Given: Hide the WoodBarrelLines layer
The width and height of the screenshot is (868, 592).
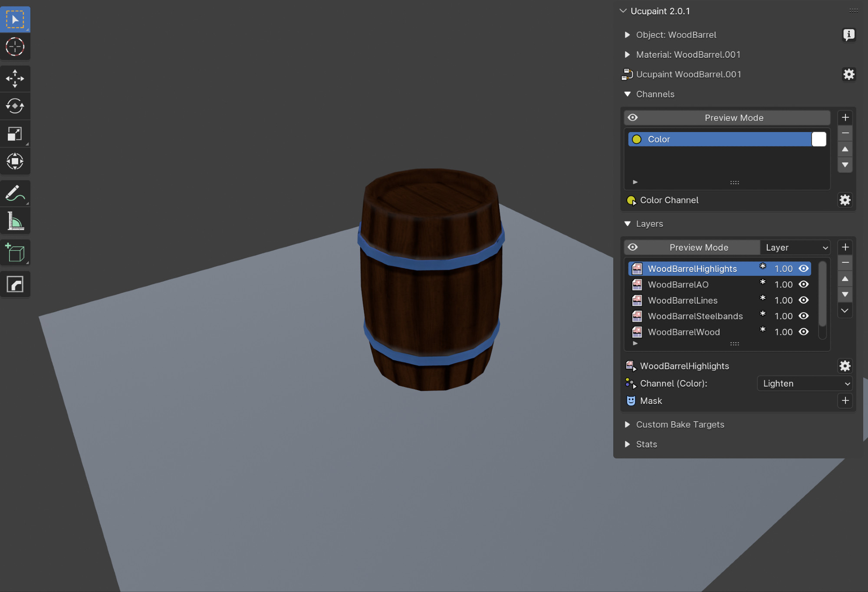Looking at the screenshot, I should [x=803, y=300].
